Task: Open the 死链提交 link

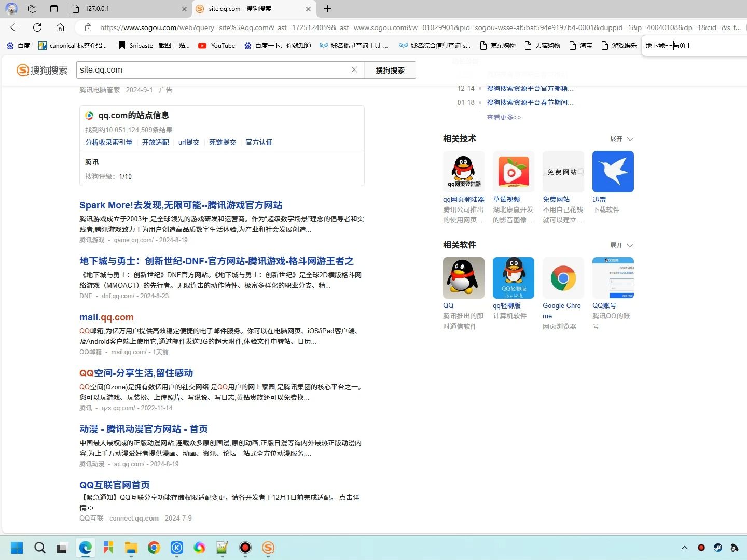Action: coord(223,142)
